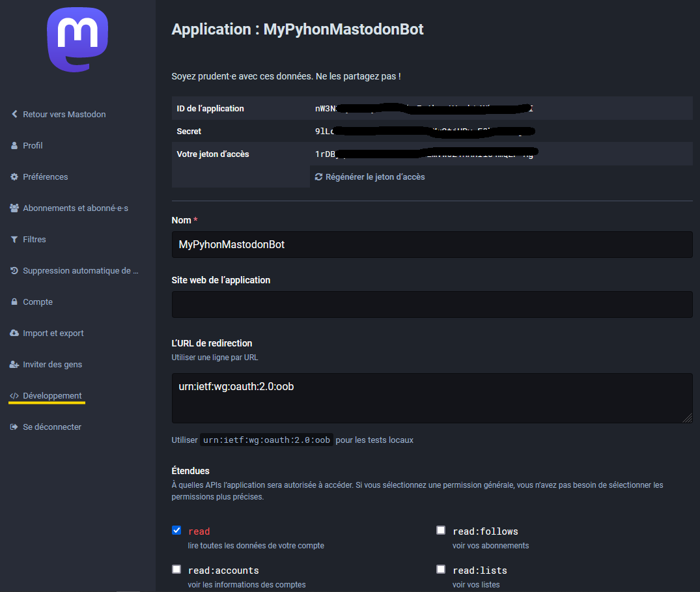The width and height of the screenshot is (700, 592).
Task: Click the Mastodon logo at top left
Action: [76, 40]
